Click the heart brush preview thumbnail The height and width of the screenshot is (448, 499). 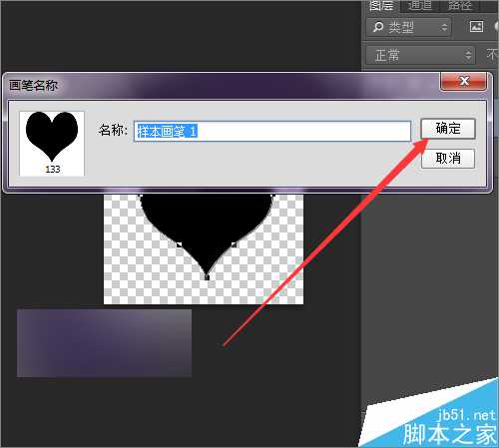[x=52, y=144]
